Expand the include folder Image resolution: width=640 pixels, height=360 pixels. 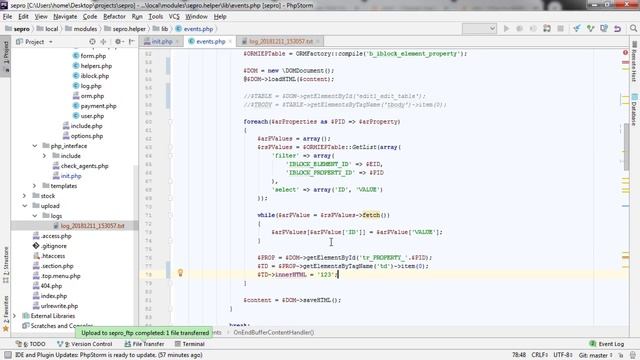pyautogui.click(x=44, y=156)
